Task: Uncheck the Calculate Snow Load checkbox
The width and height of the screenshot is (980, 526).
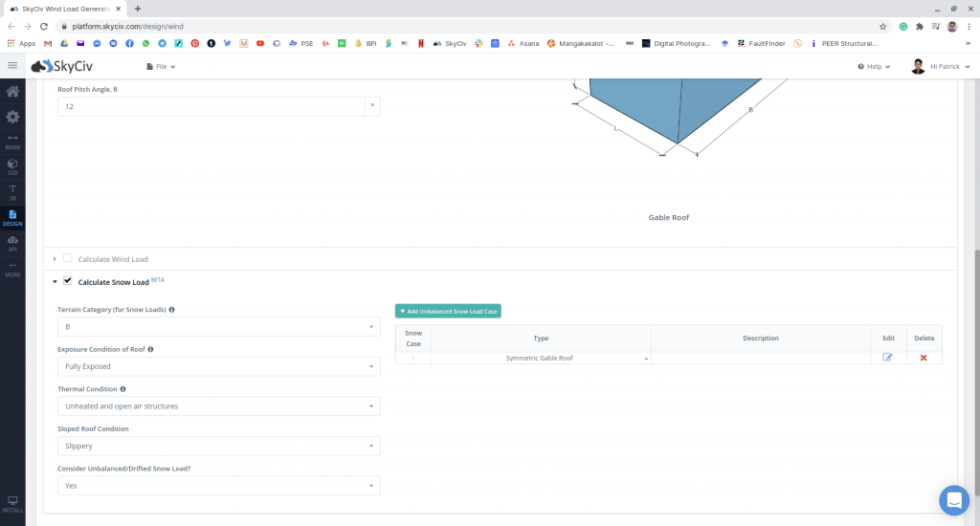Action: click(x=68, y=282)
